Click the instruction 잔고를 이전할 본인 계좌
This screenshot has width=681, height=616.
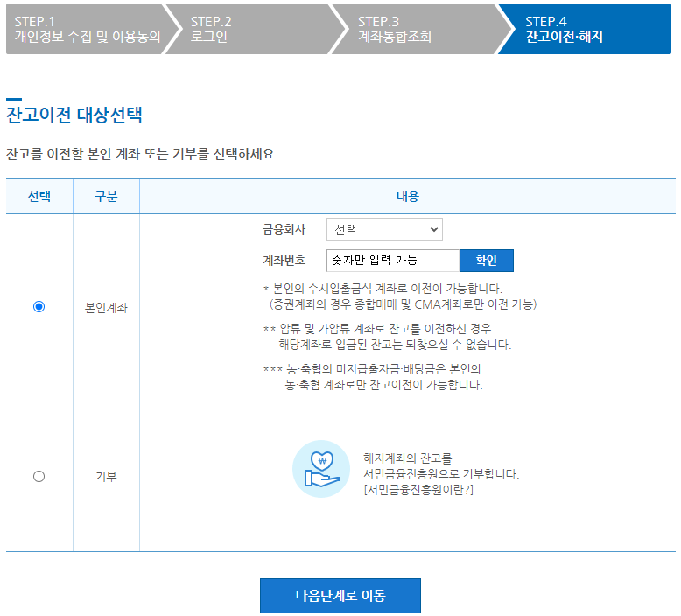[140, 154]
